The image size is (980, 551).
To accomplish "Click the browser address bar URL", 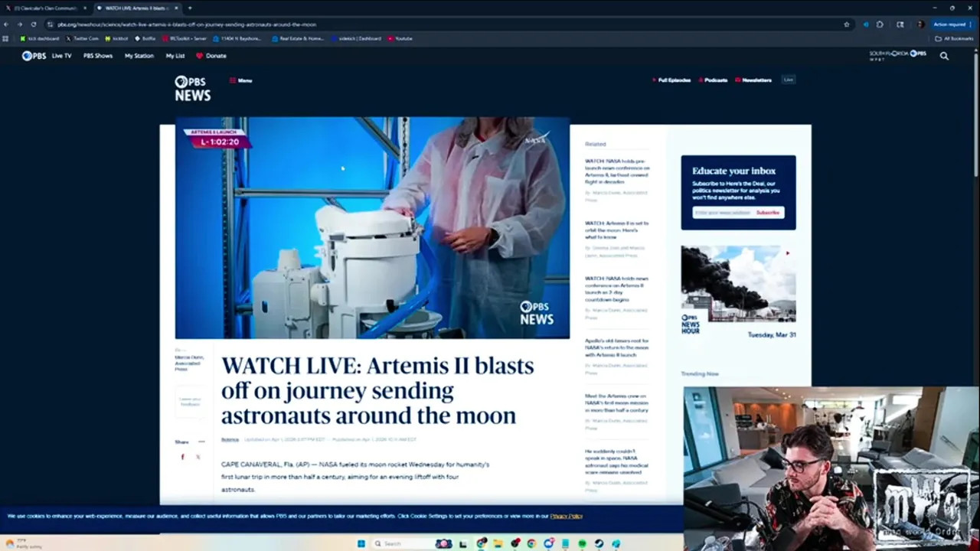I will 187,24.
